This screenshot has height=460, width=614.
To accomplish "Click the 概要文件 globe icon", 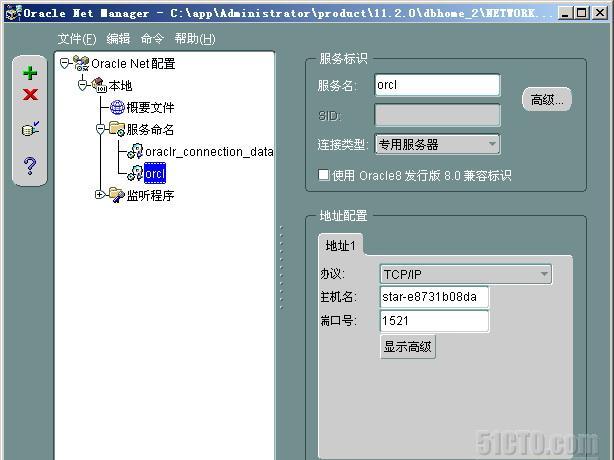I will click(117, 107).
